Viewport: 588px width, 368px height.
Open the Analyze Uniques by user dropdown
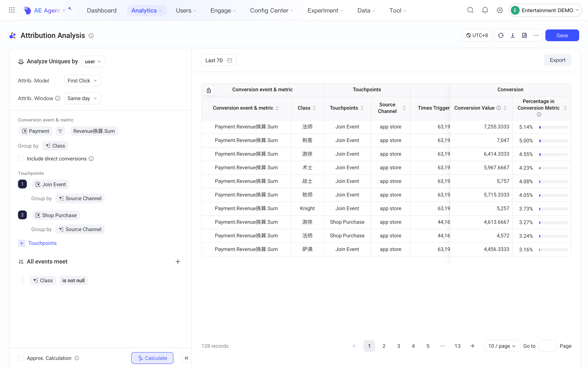(x=93, y=61)
